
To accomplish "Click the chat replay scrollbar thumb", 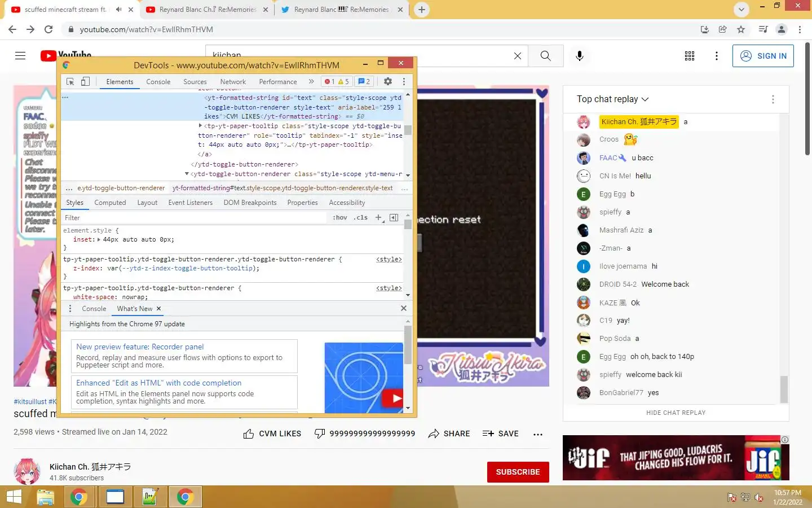I will 784,389.
